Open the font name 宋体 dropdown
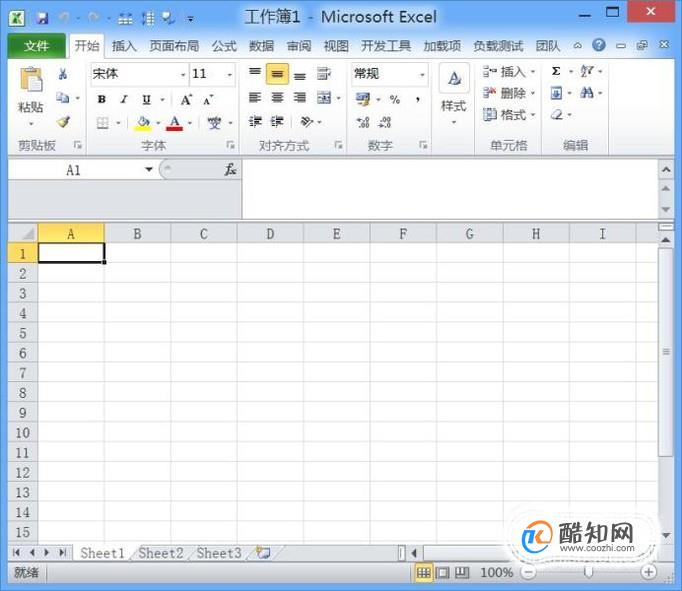Screen dimensions: 682x591 [183, 75]
